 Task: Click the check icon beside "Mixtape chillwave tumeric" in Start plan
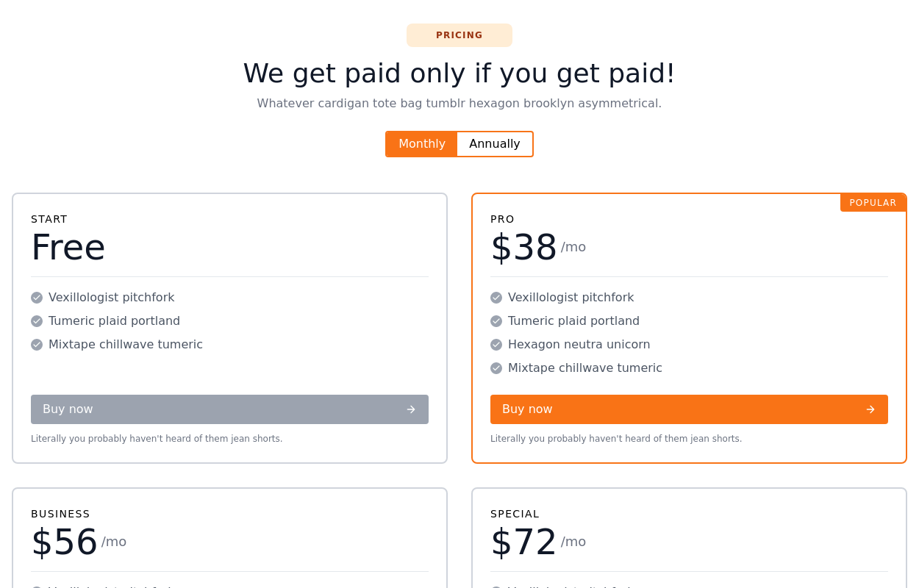click(37, 345)
